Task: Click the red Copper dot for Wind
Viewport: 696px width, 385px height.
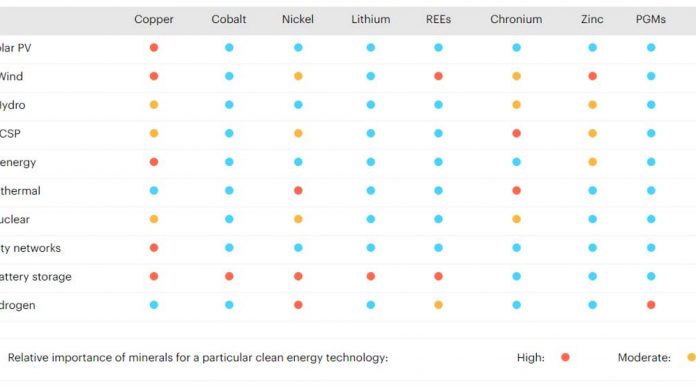Action: coord(154,76)
